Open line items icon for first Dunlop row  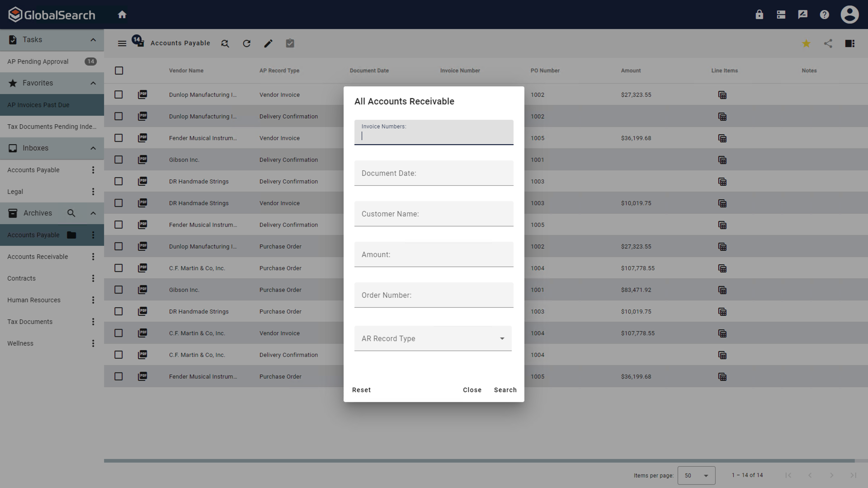click(722, 95)
